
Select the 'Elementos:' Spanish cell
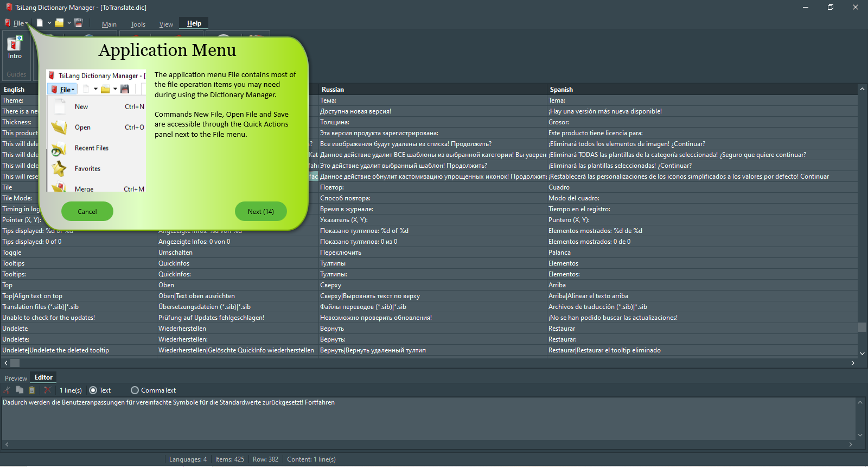pyautogui.click(x=703, y=274)
